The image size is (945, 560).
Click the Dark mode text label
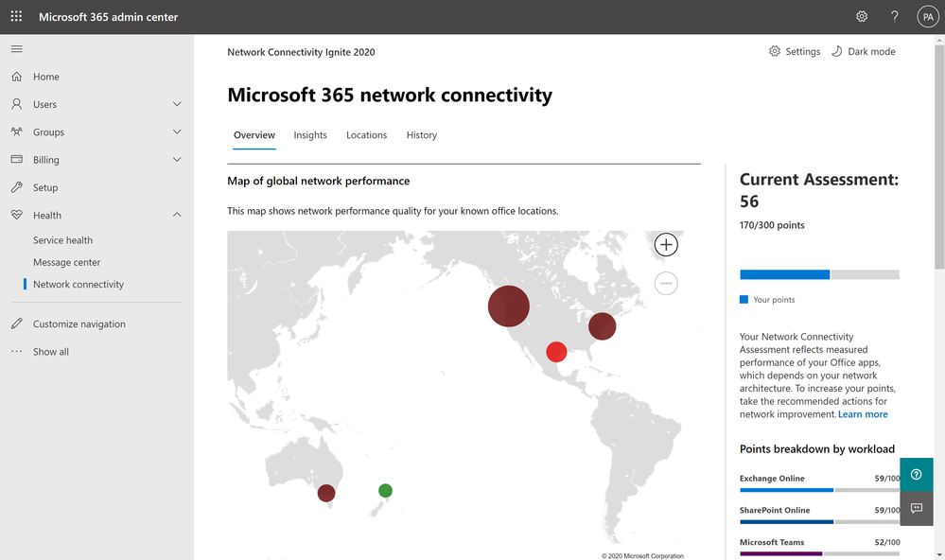coord(871,51)
